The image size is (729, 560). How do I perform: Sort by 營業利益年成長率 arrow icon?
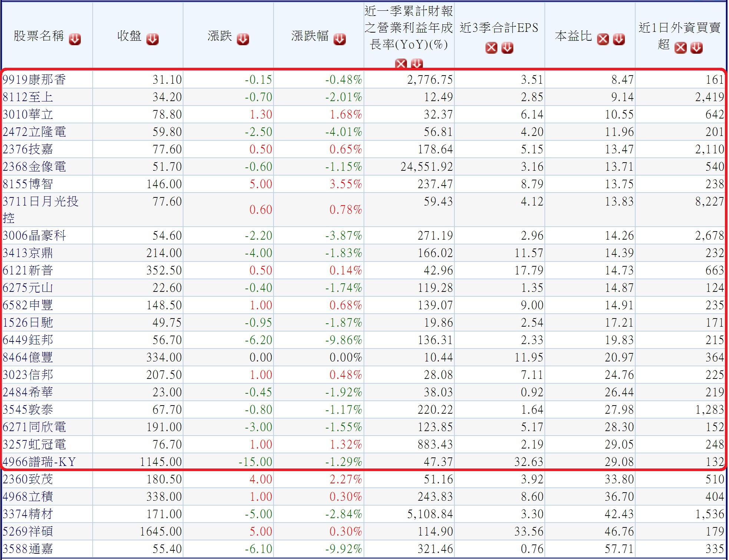click(x=417, y=64)
